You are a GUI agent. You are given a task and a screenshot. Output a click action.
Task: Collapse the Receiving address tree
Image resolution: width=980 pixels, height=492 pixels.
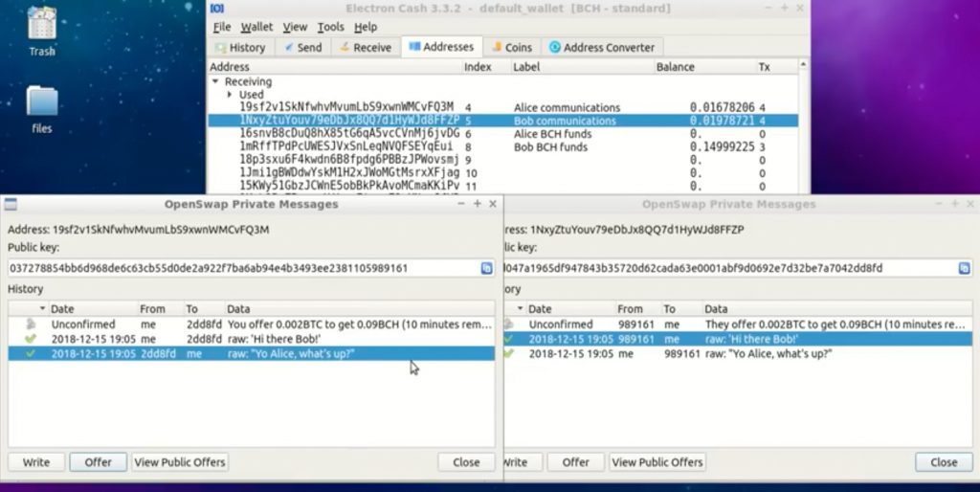tap(216, 82)
